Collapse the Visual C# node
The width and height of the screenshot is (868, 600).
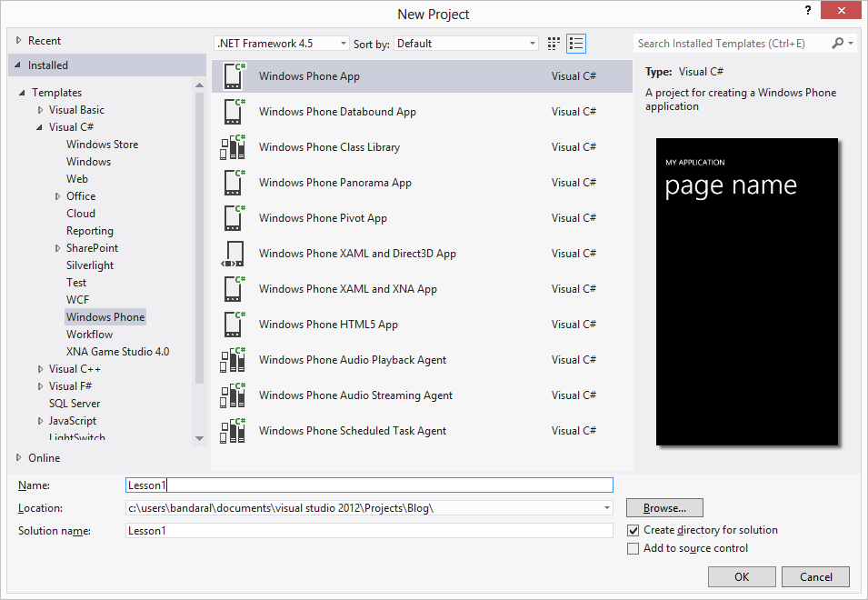39,127
